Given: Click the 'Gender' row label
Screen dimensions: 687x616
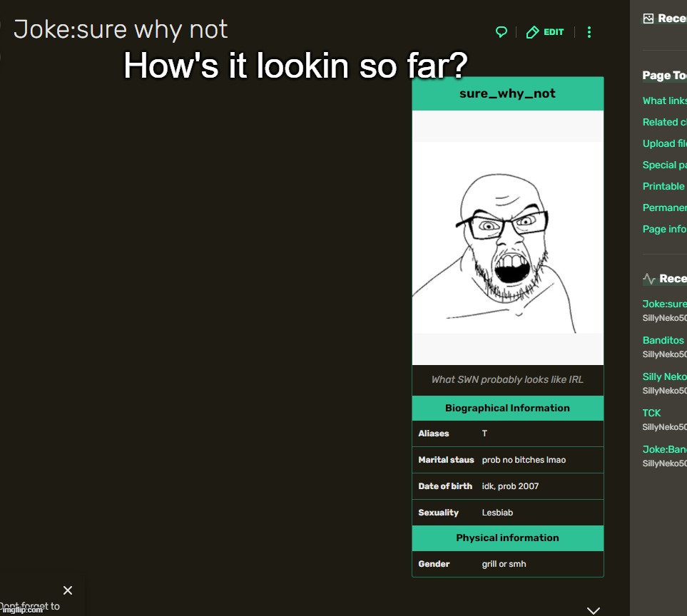Looking at the screenshot, I should 434,565.
